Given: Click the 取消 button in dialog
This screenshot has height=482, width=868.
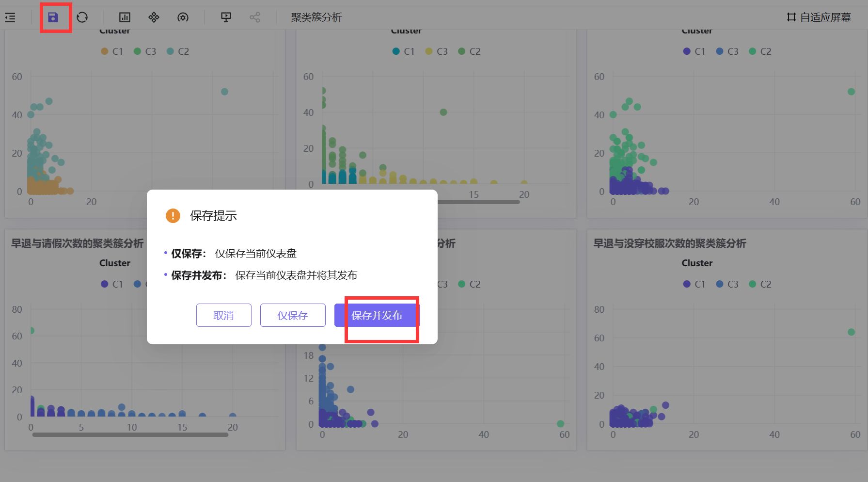Looking at the screenshot, I should pyautogui.click(x=224, y=315).
